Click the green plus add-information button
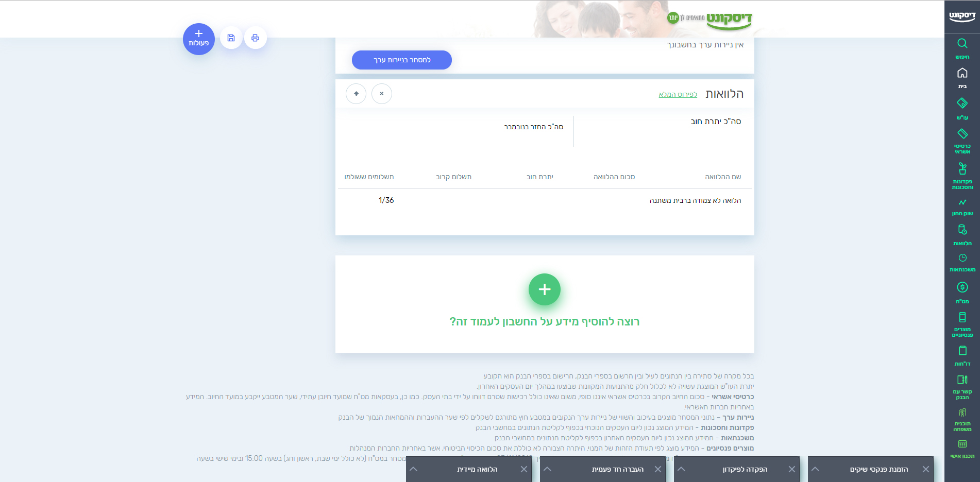This screenshot has height=482, width=980. click(545, 289)
